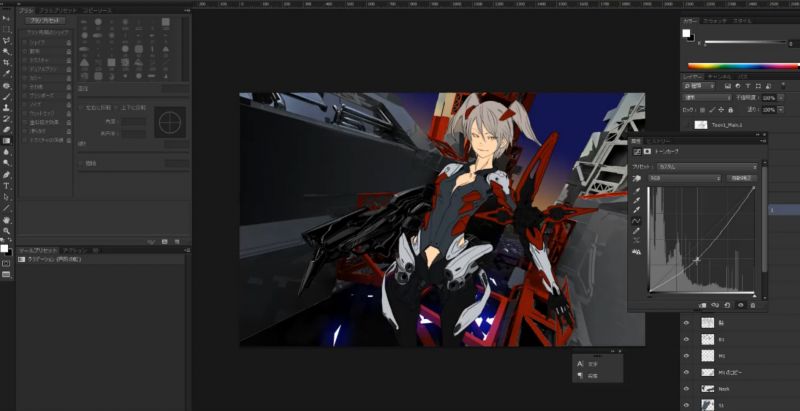
Task: Choose the white point eyedropper in Curves
Action: pos(637,210)
